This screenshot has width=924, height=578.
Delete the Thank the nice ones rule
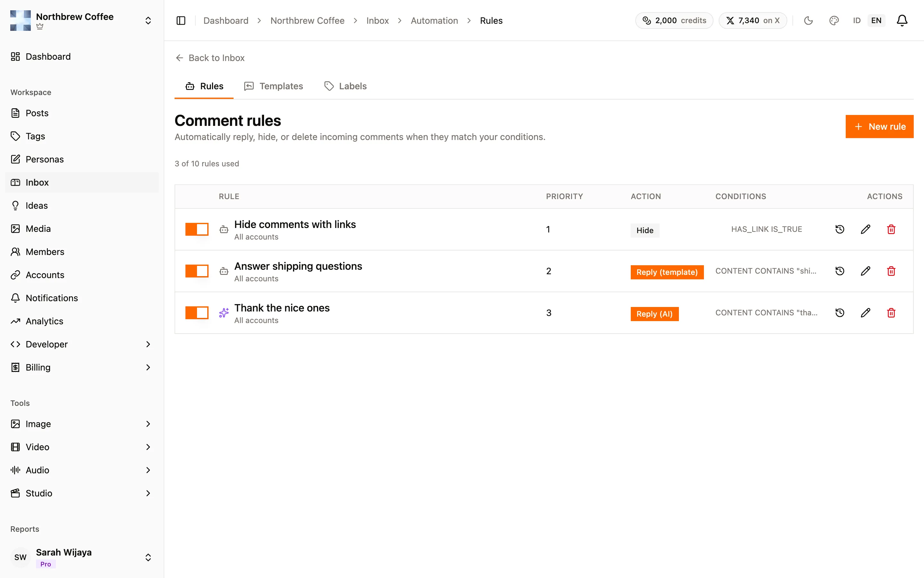[891, 313]
